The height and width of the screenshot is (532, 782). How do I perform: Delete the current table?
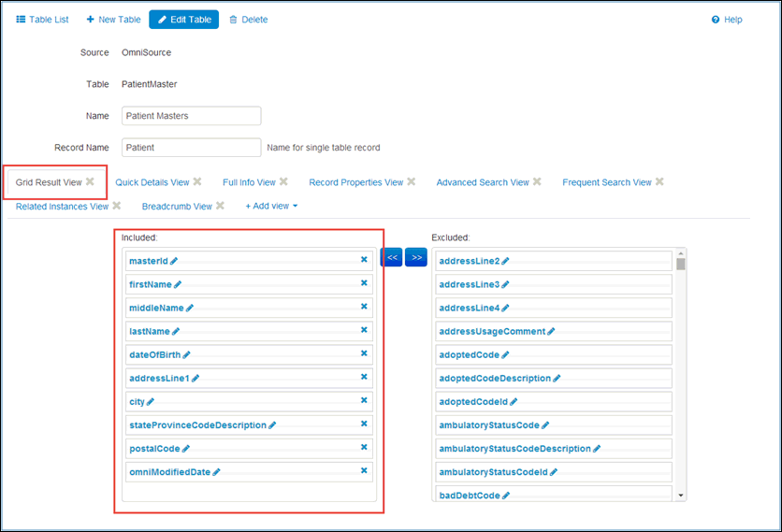pyautogui.click(x=248, y=20)
